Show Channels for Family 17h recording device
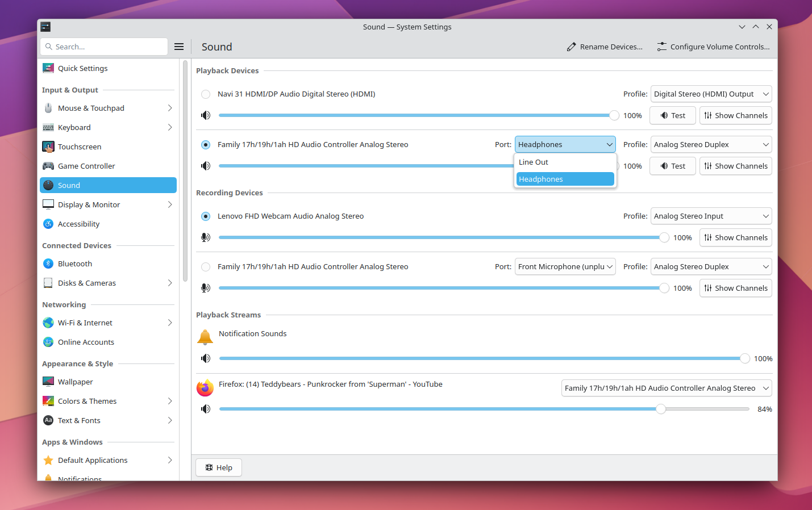 [x=736, y=289]
